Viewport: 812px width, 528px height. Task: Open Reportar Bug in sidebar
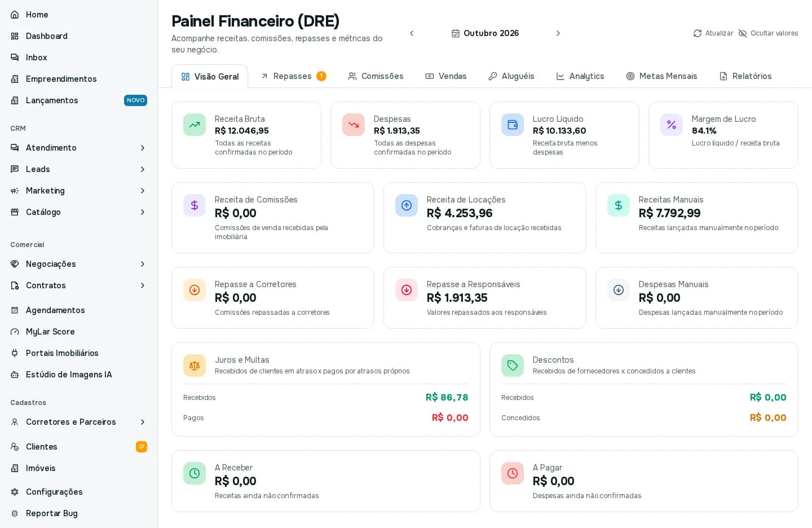(x=78, y=513)
